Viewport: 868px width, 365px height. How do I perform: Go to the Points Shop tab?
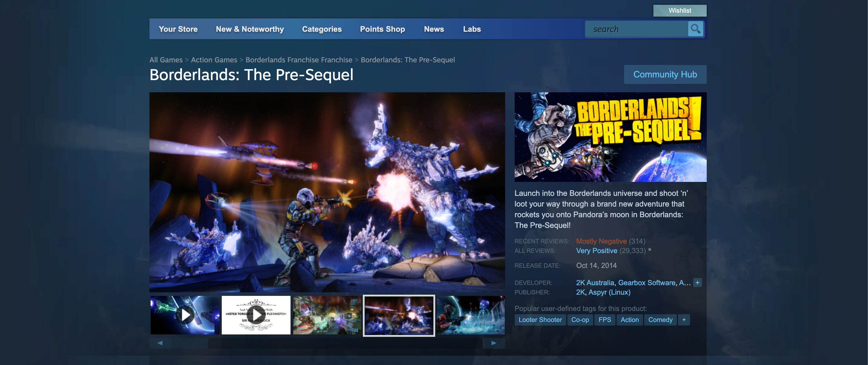pyautogui.click(x=382, y=29)
